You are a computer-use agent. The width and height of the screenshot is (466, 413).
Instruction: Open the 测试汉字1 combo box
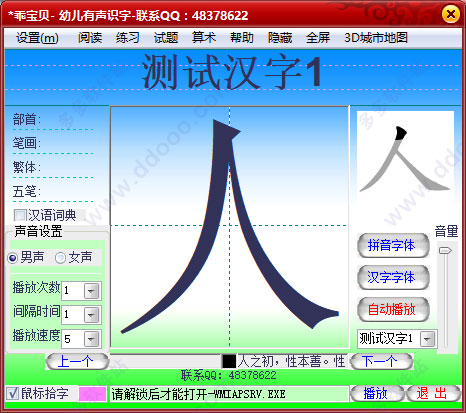click(397, 339)
